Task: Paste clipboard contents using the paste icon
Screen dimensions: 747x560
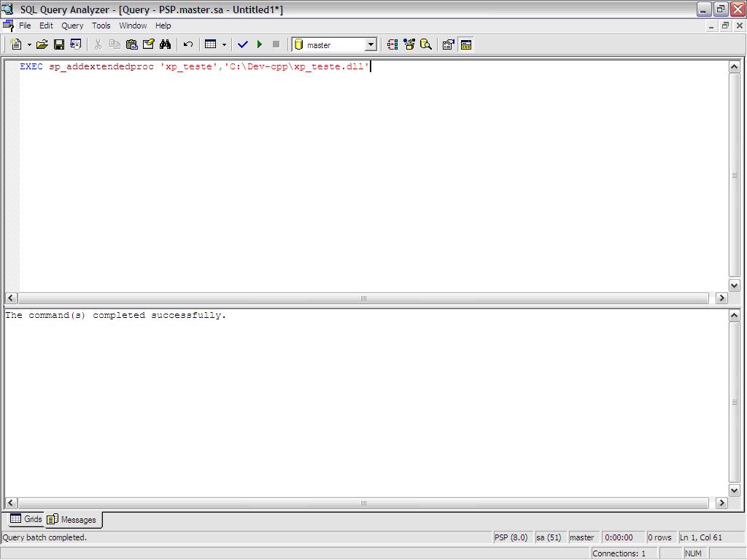Action: [x=131, y=44]
